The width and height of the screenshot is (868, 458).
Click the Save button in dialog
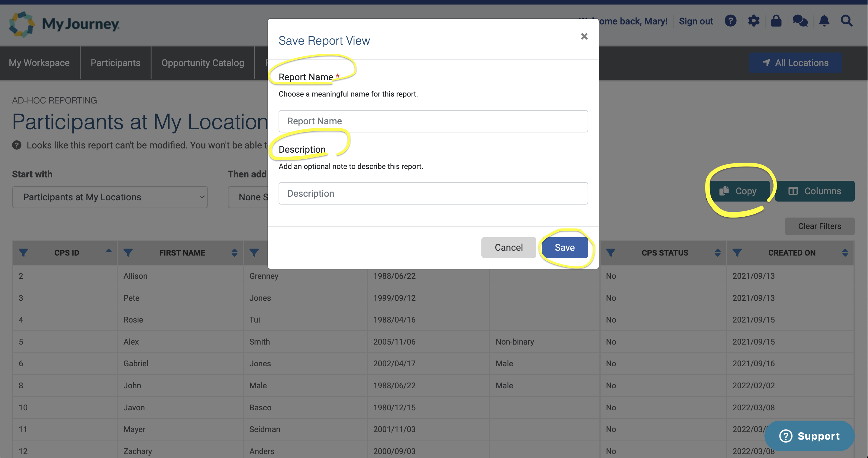pyautogui.click(x=564, y=247)
